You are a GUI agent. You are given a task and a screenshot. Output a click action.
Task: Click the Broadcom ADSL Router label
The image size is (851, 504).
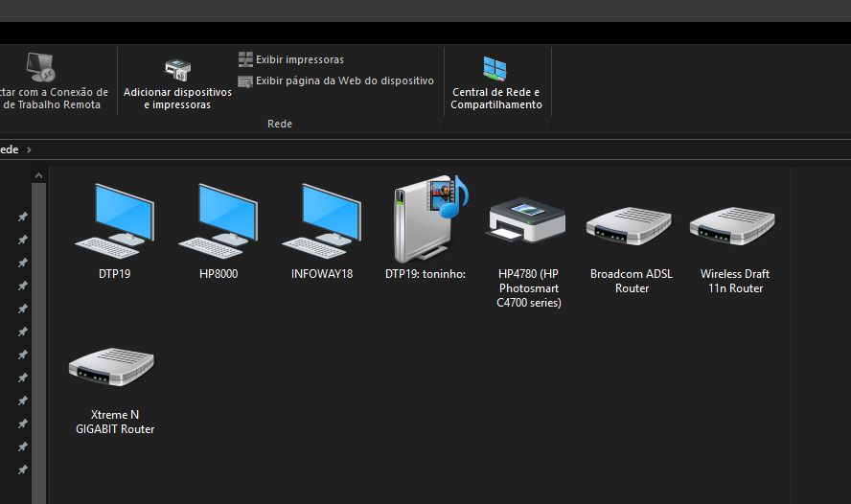click(632, 281)
